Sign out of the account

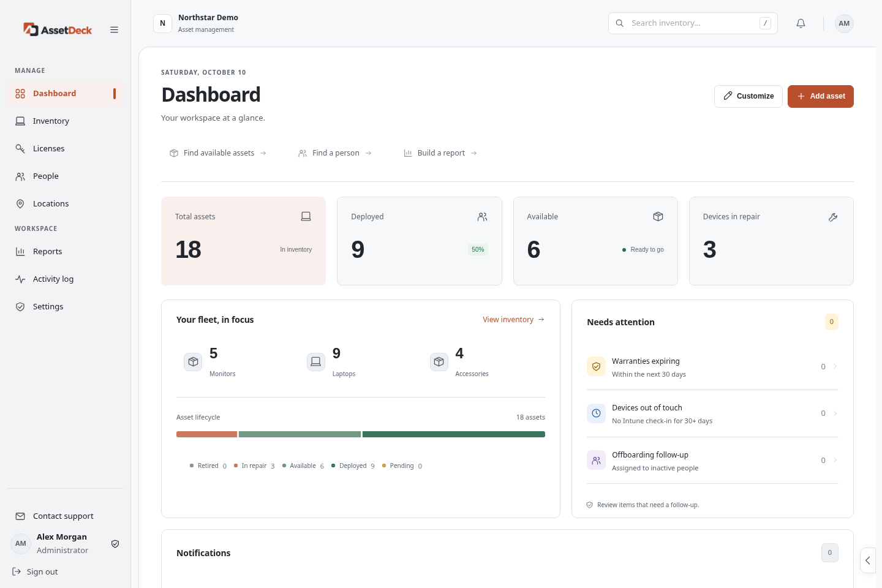click(36, 571)
